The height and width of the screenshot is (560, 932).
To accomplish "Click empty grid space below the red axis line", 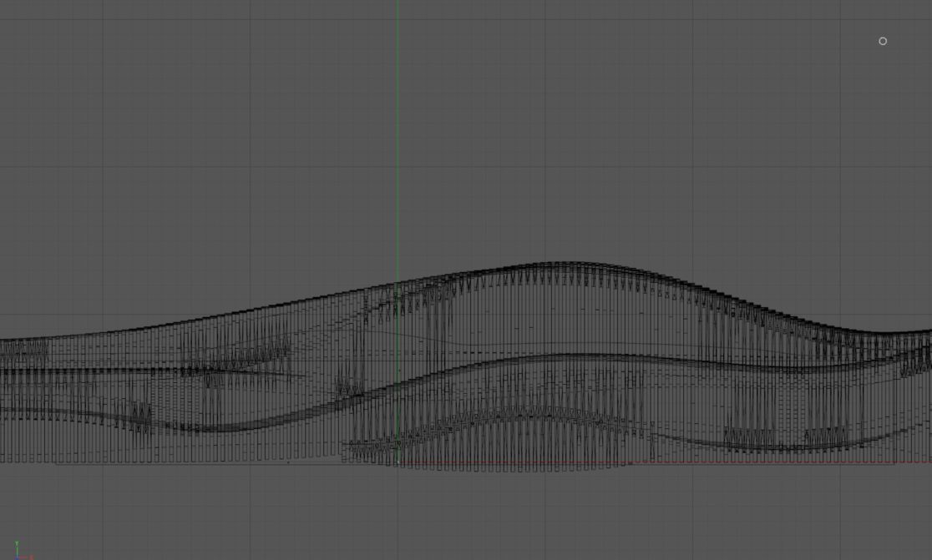I will [585, 517].
